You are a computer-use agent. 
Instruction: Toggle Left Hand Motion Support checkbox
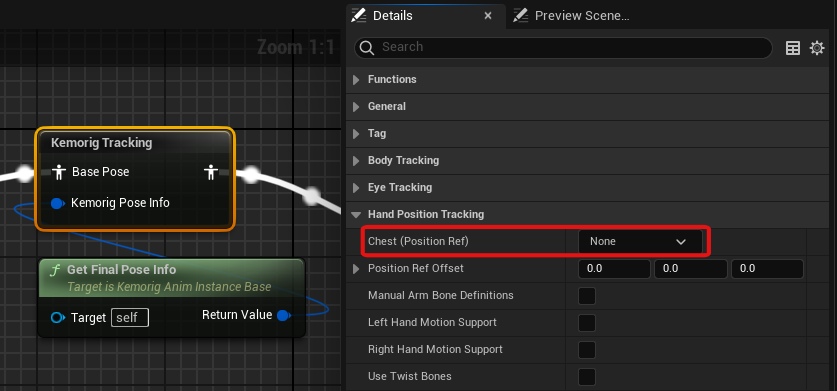[x=587, y=323]
